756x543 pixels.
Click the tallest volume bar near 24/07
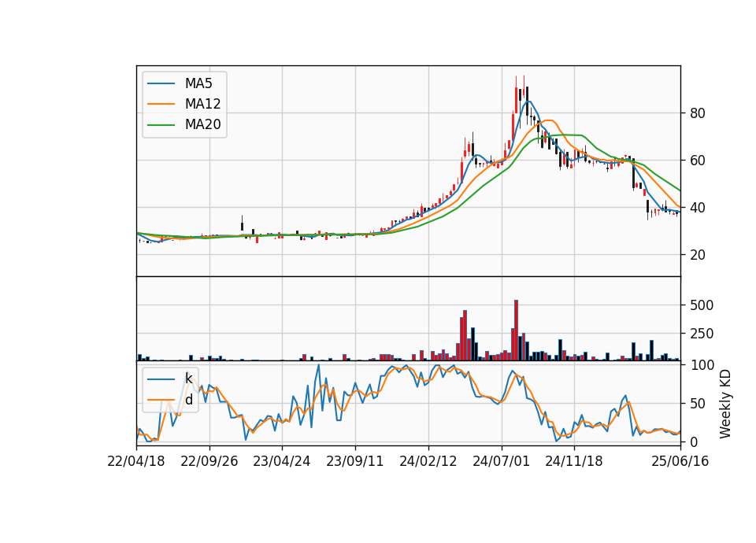pyautogui.click(x=516, y=330)
